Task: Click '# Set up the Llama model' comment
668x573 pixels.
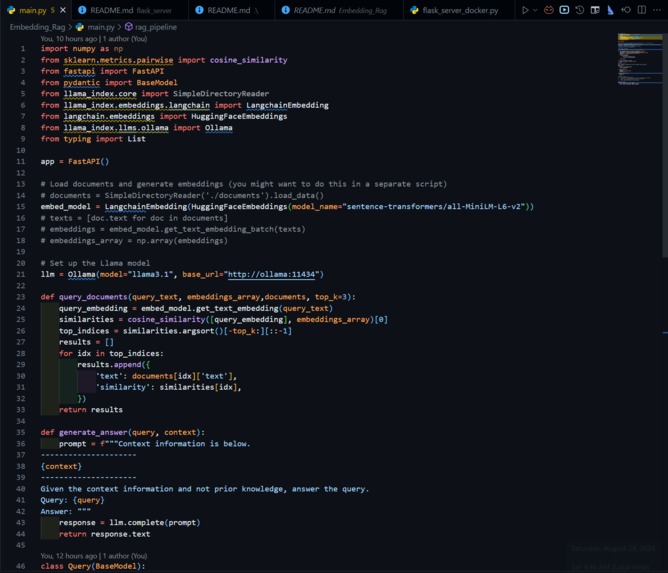Action: tap(95, 263)
